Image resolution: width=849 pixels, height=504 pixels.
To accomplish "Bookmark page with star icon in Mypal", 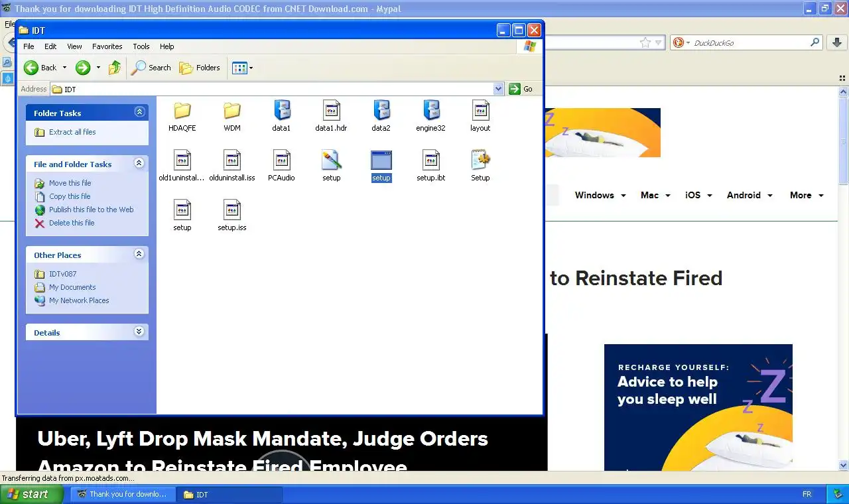I will click(645, 42).
